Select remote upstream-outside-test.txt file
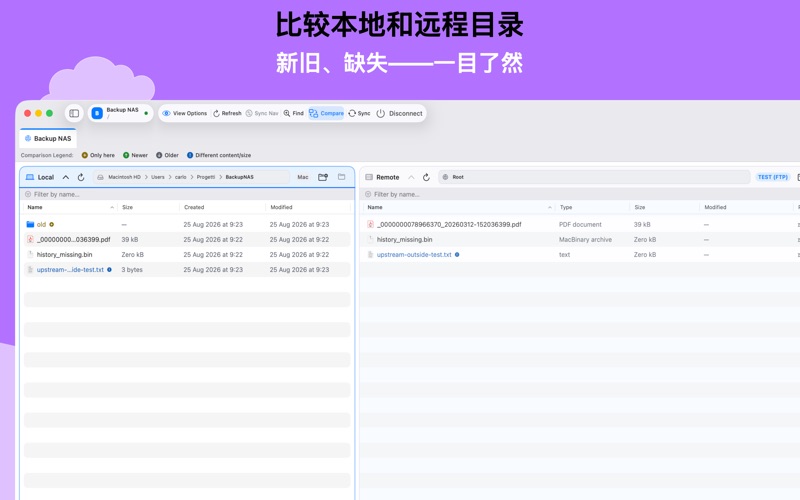The height and width of the screenshot is (500, 800). (x=581, y=255)
